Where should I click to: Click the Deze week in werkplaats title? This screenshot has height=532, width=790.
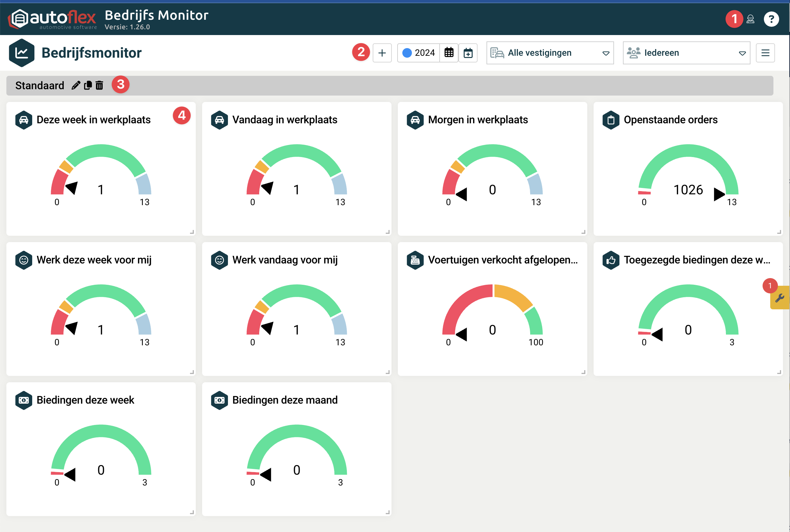click(x=93, y=120)
